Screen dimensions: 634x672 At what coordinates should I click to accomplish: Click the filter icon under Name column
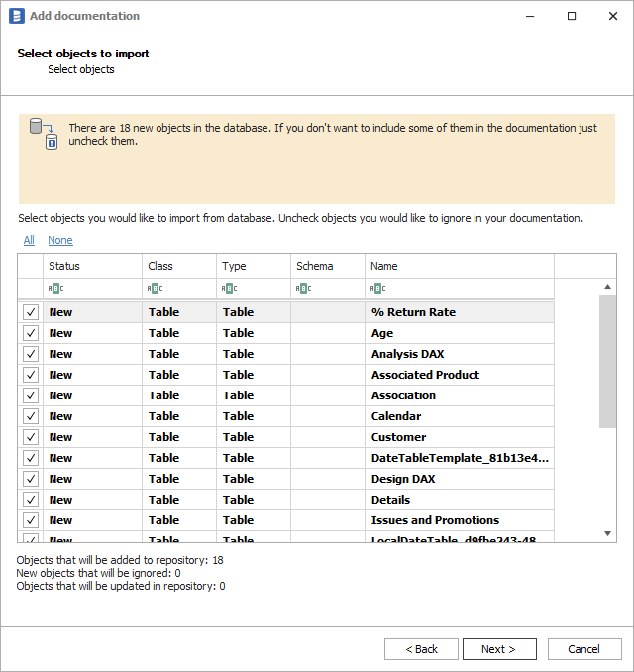[377, 288]
